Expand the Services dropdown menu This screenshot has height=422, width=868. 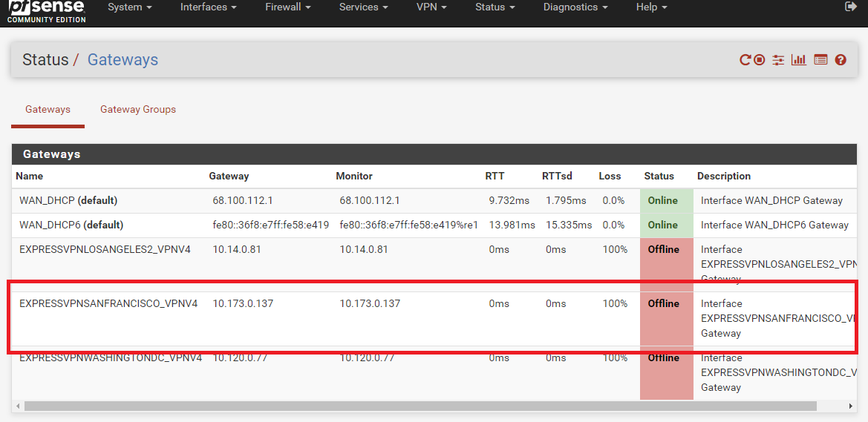click(x=363, y=7)
